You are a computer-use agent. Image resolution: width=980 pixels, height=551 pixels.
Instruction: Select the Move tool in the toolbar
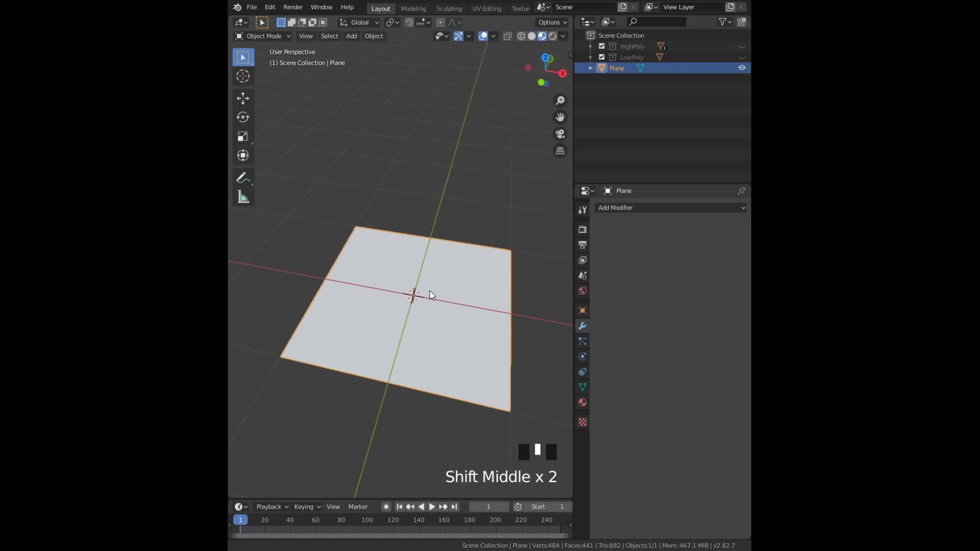tap(243, 98)
